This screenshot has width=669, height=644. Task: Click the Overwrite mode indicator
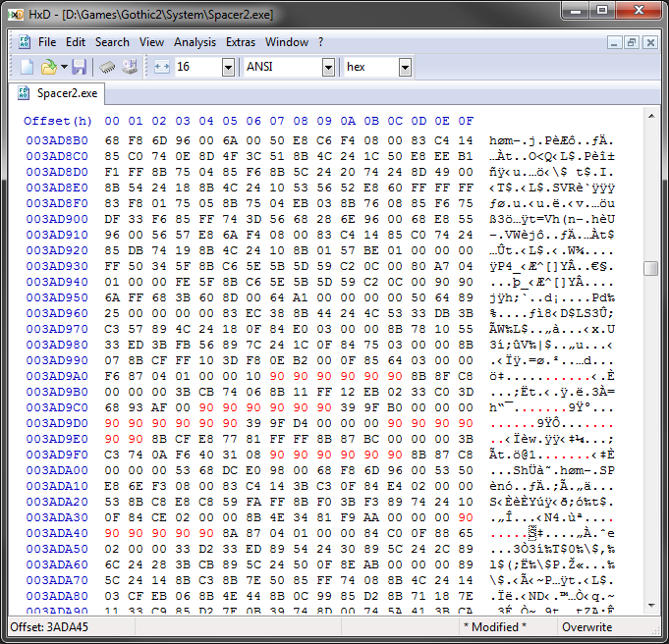pyautogui.click(x=587, y=627)
